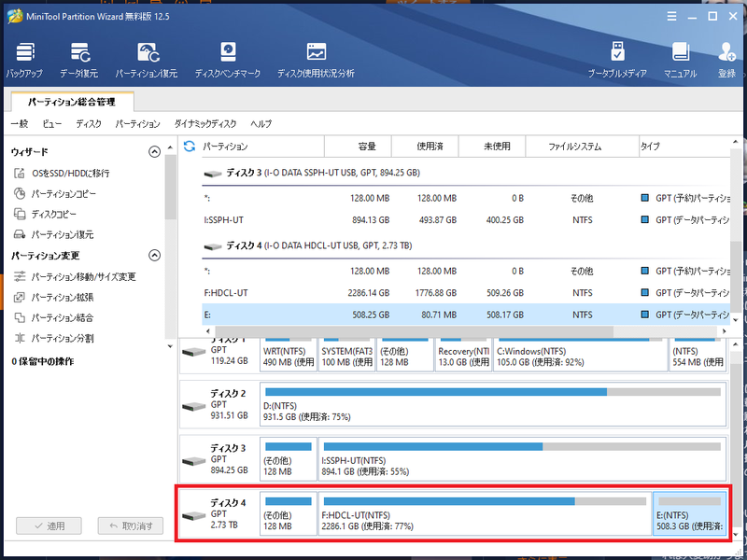Start ディスクコピー wizard

pos(45,214)
